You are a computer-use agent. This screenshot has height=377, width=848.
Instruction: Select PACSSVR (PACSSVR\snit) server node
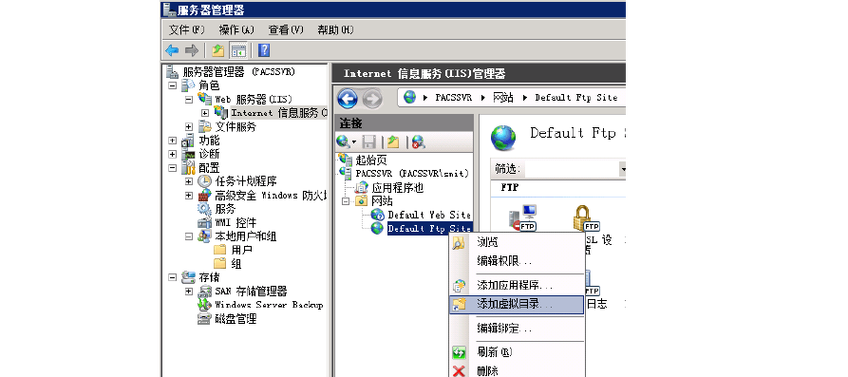412,174
